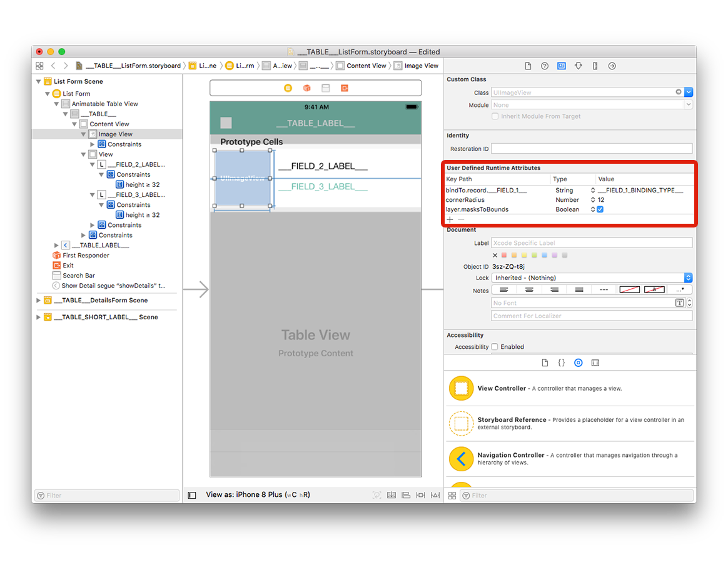This screenshot has height=575, width=728.
Task: Switch library to icon grid view
Action: click(452, 496)
